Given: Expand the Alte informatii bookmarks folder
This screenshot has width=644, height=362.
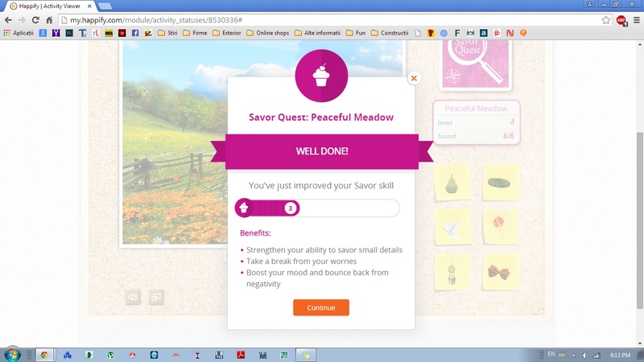Looking at the screenshot, I should pyautogui.click(x=317, y=33).
